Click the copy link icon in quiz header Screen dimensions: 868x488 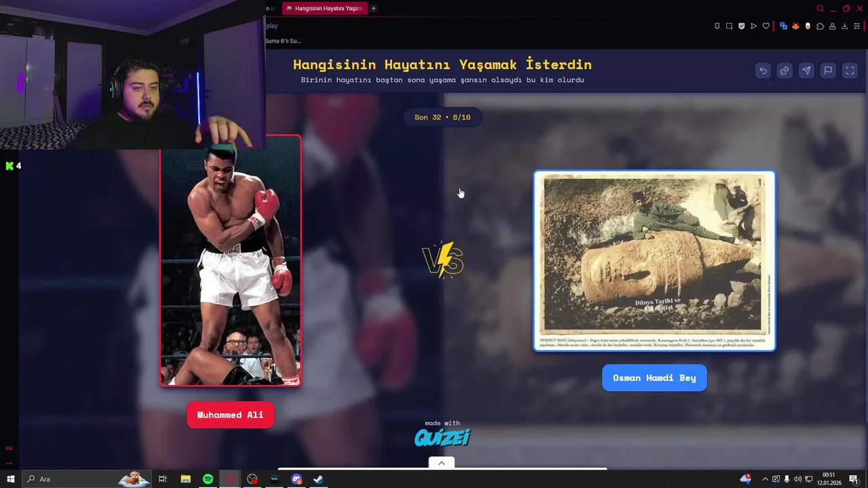785,70
